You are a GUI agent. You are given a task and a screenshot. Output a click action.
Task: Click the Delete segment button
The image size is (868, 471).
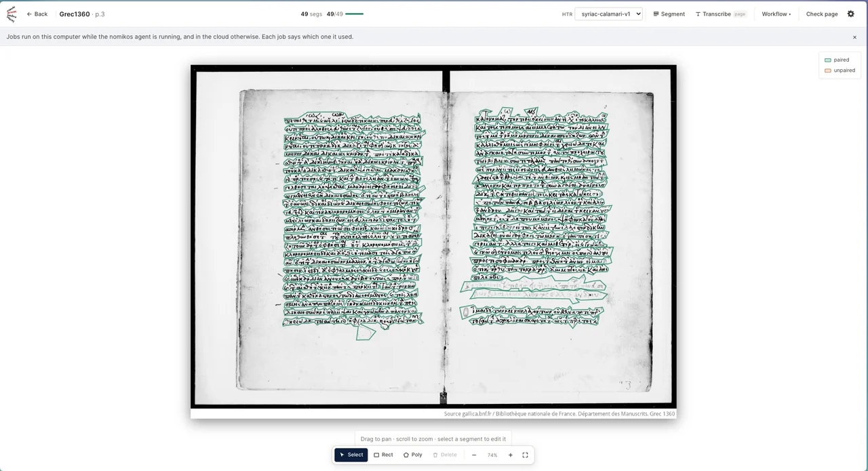coord(445,455)
